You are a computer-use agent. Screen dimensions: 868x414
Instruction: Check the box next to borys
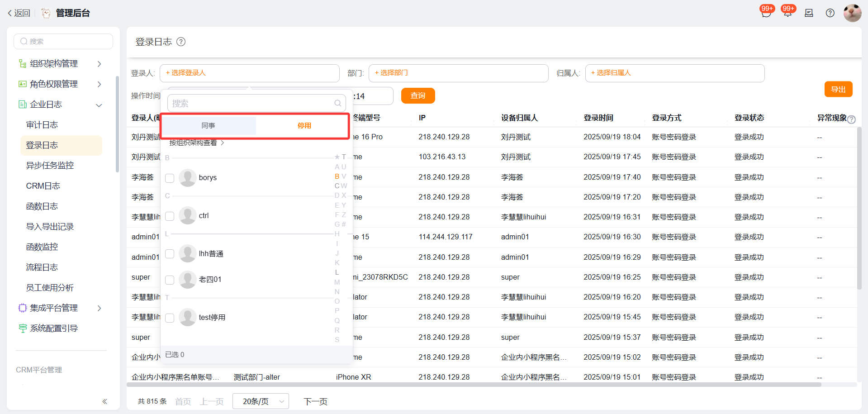tap(170, 178)
